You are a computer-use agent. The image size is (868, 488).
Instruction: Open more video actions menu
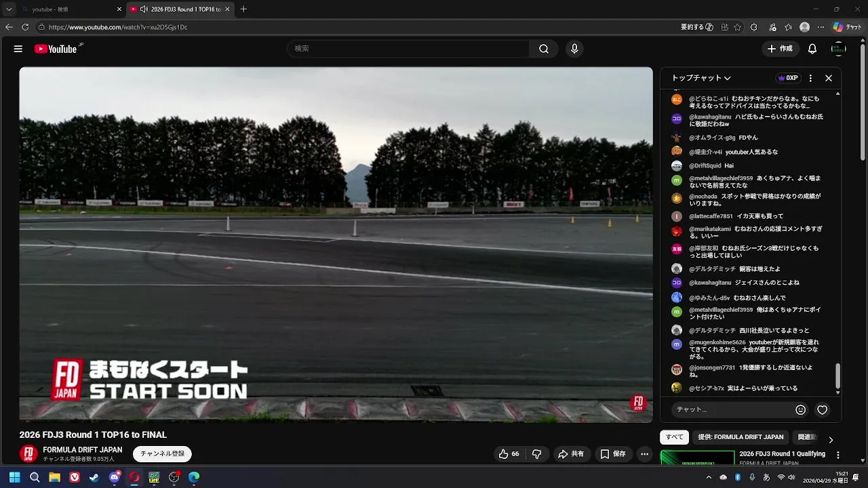[645, 454]
